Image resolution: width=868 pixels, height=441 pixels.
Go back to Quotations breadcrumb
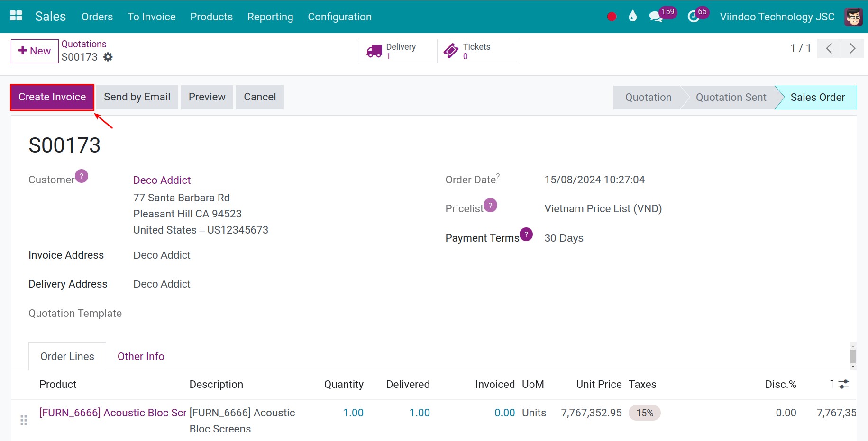(x=84, y=44)
